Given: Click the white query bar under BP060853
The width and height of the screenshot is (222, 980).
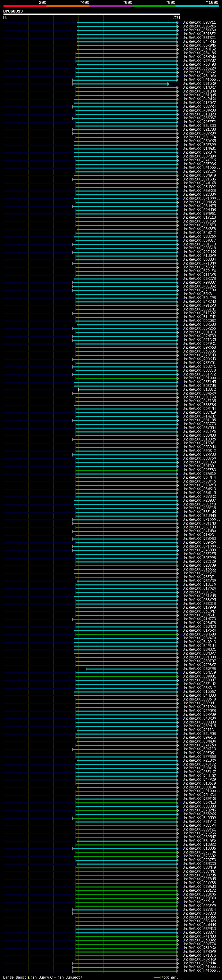Looking at the screenshot, I should [x=92, y=15].
